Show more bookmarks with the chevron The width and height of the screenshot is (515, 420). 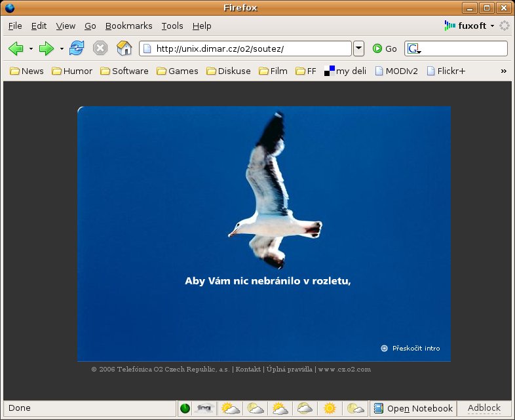point(503,71)
